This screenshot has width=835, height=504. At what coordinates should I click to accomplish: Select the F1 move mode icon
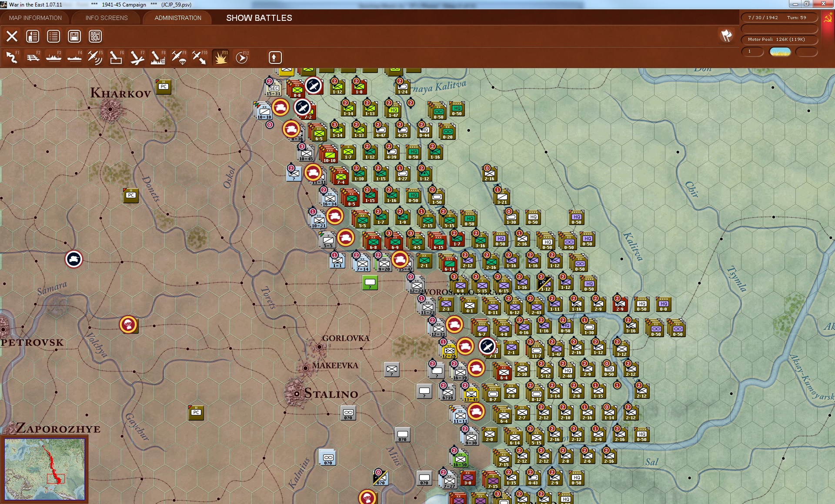12,57
